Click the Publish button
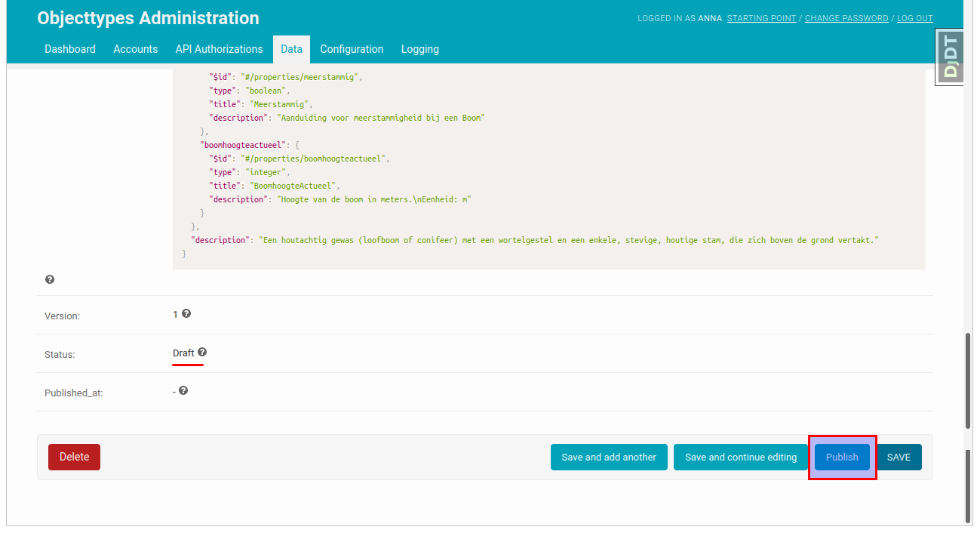The image size is (980, 533). (842, 457)
